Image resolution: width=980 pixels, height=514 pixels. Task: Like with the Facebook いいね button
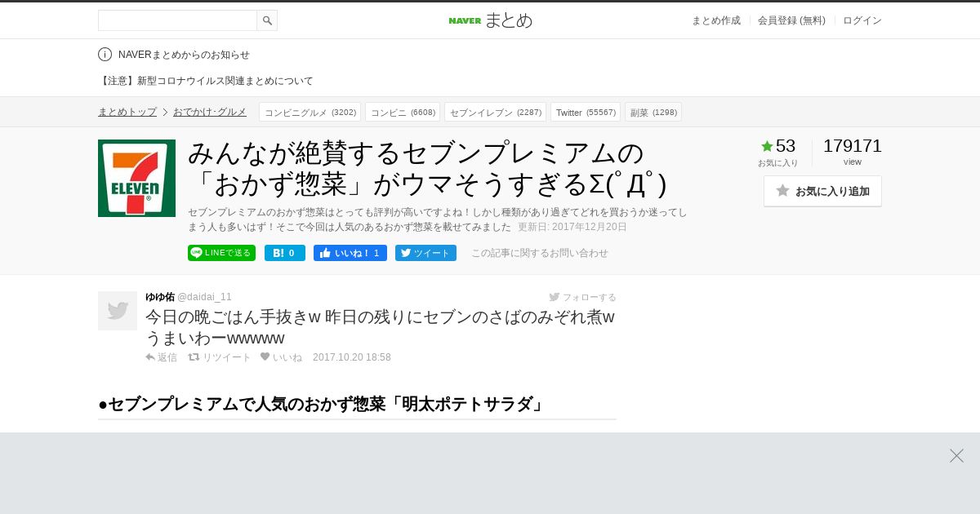click(350, 253)
